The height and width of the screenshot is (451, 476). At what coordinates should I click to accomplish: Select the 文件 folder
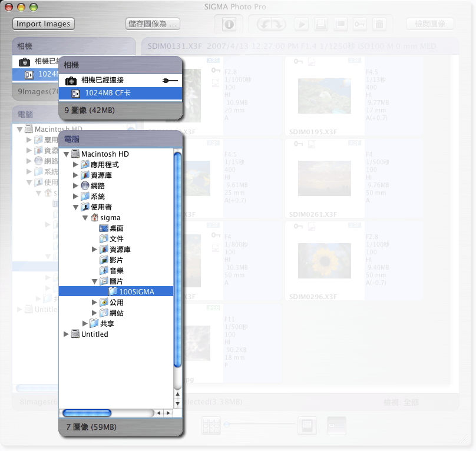tap(117, 239)
